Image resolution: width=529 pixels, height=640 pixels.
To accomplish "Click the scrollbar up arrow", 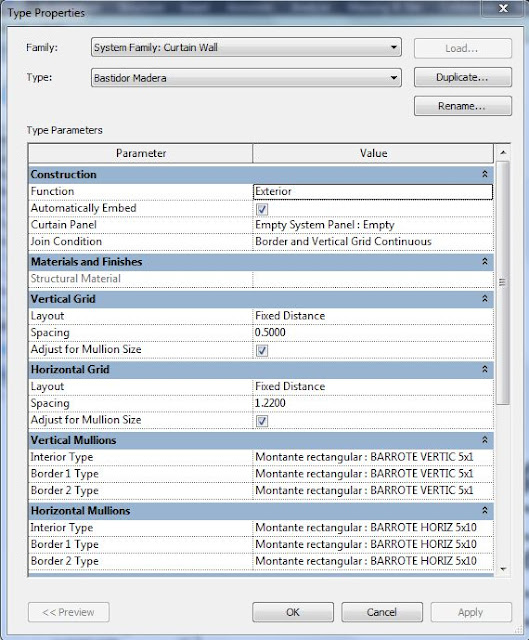I will click(503, 153).
